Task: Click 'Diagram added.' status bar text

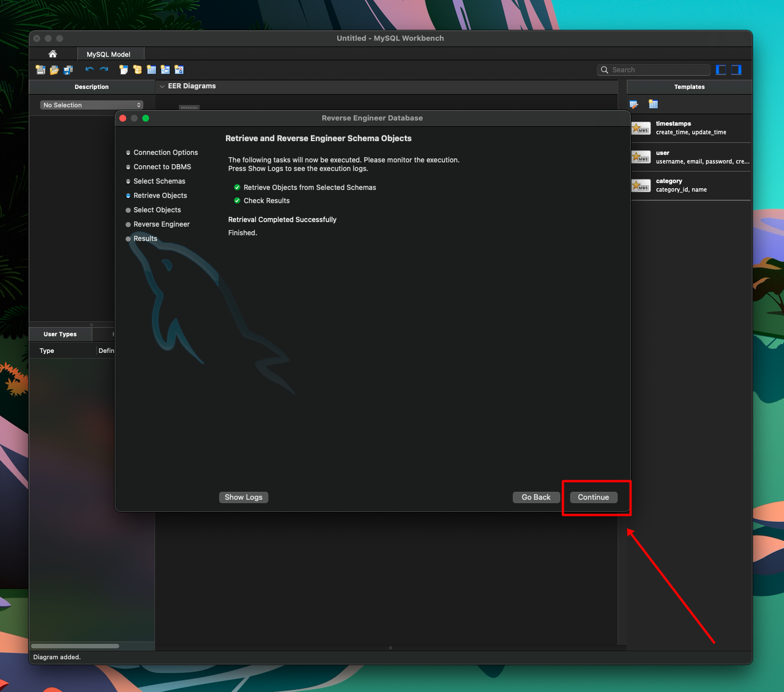Action: [57, 657]
